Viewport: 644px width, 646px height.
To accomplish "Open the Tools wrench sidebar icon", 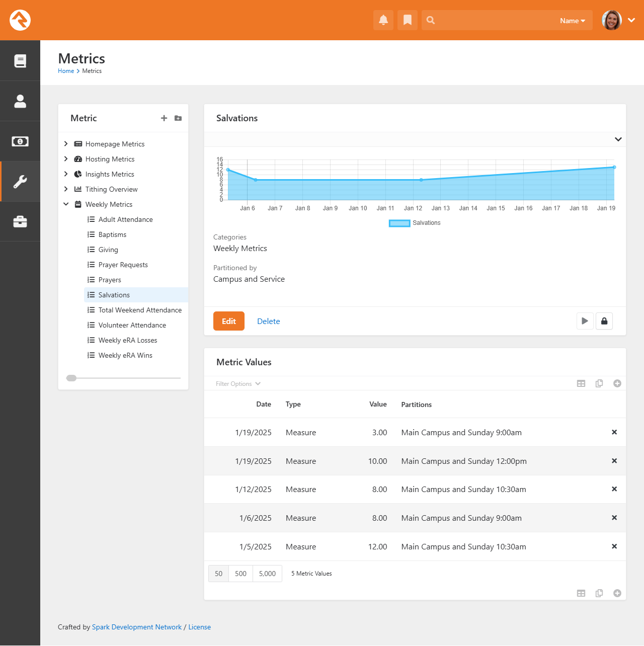I will point(20,182).
